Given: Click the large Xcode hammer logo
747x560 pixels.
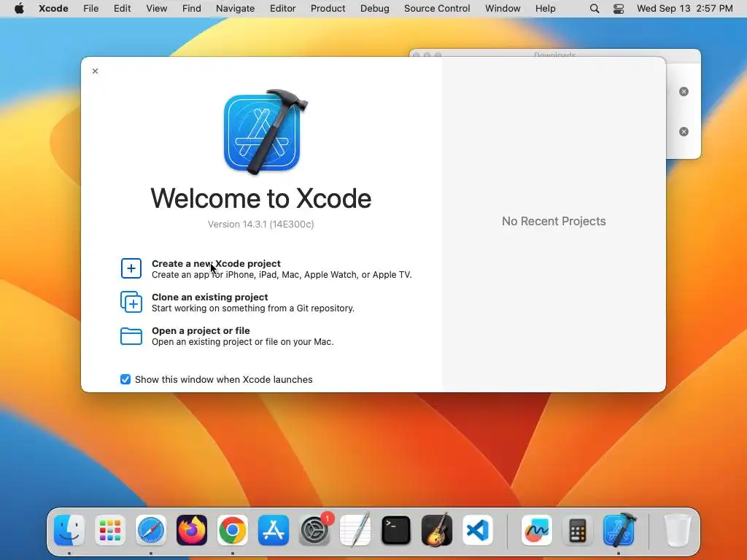Looking at the screenshot, I should [266, 132].
